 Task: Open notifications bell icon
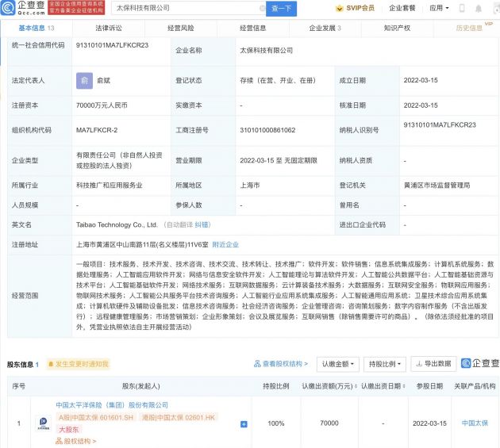479,9
